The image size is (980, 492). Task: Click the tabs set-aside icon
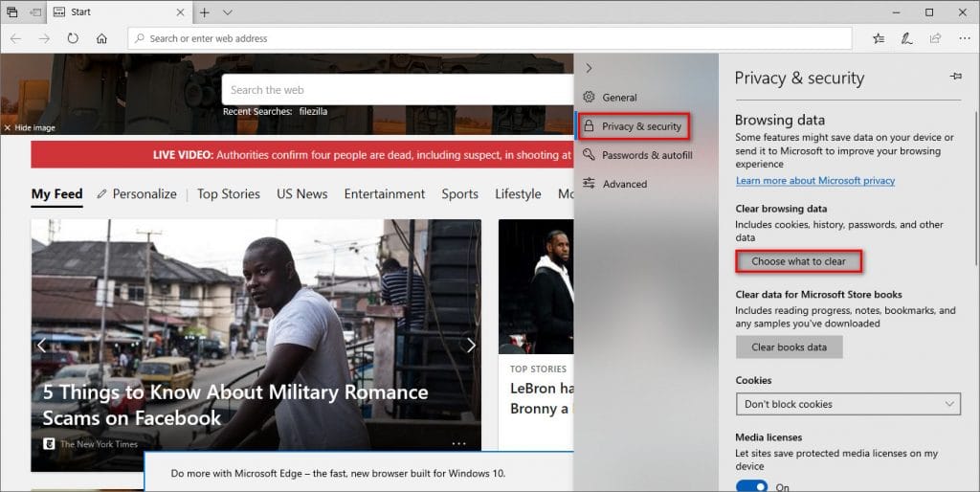coord(11,11)
